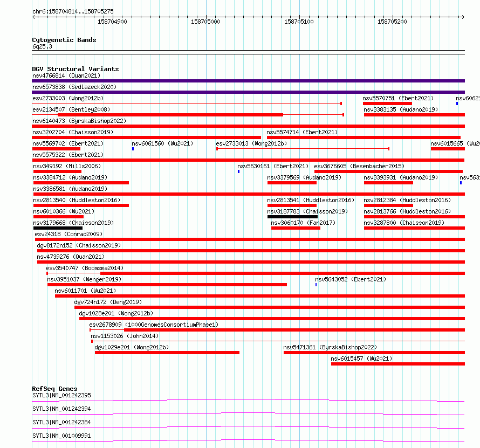Open nsv3384712 (Audano2019) variant
Screen dimensions: 480x448
pos(70,177)
